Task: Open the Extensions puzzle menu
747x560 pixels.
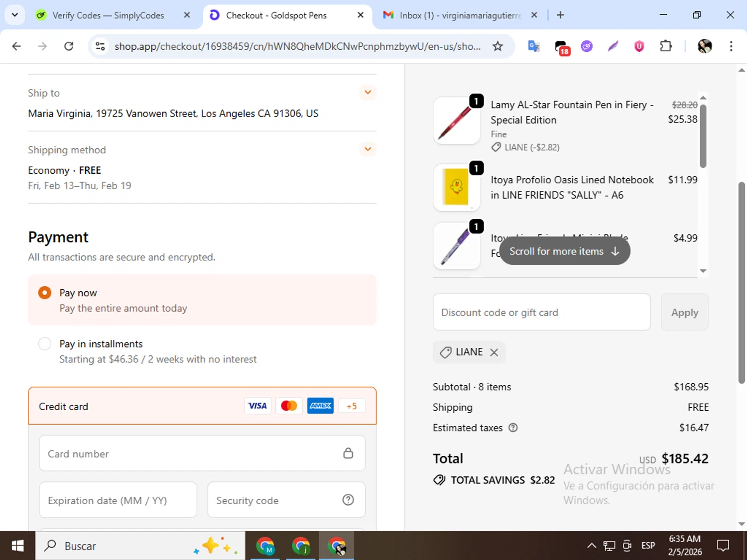Action: (666, 46)
